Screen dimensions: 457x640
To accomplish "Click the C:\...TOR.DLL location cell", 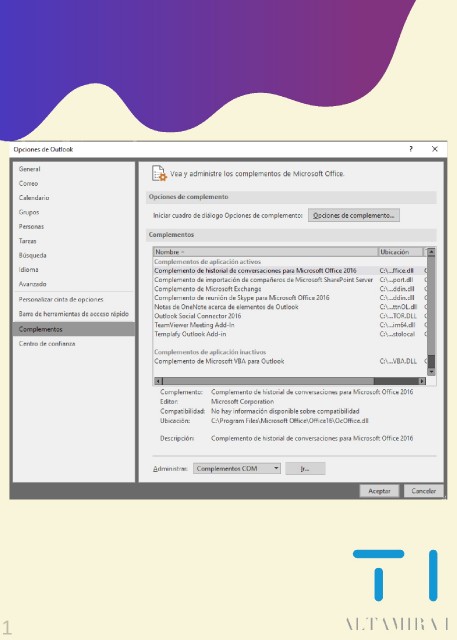I will [x=398, y=316].
